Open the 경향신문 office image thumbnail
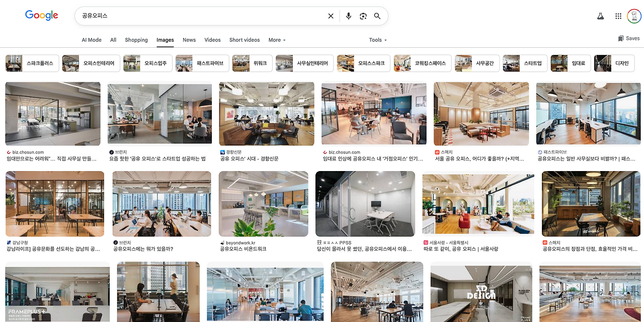Viewport: 644px width, 322px height. pyautogui.click(x=267, y=114)
